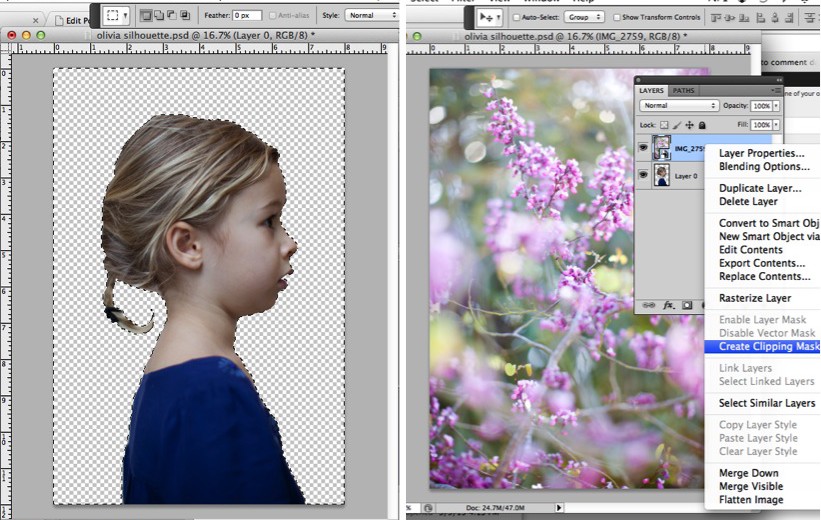Select the Layer 0 row name
Image resolution: width=821 pixels, height=520 pixels.
pyautogui.click(x=686, y=176)
